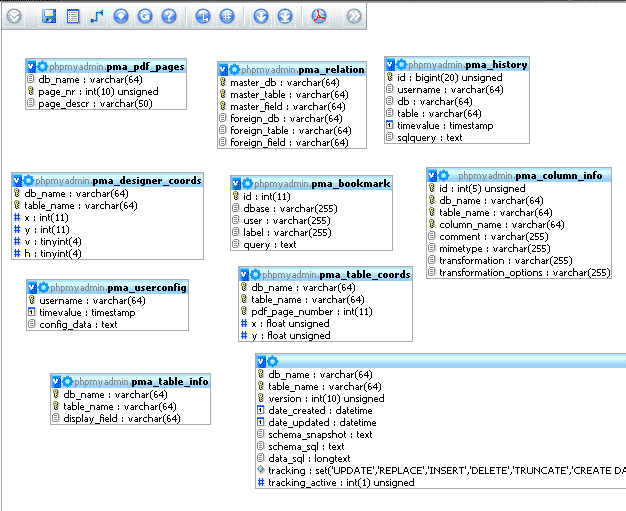The width and height of the screenshot is (626, 511).
Task: Select 'schema_snapshot : text' field row
Action: pyautogui.click(x=441, y=435)
